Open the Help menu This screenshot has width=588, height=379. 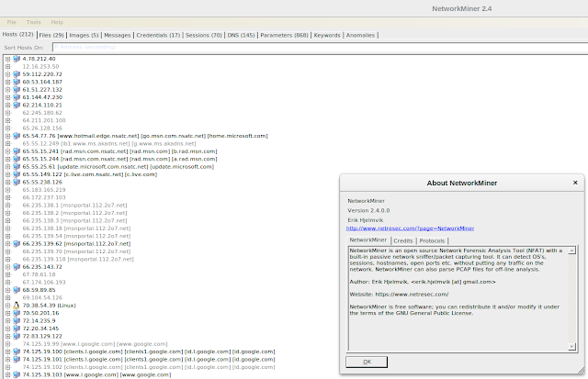[x=57, y=22]
